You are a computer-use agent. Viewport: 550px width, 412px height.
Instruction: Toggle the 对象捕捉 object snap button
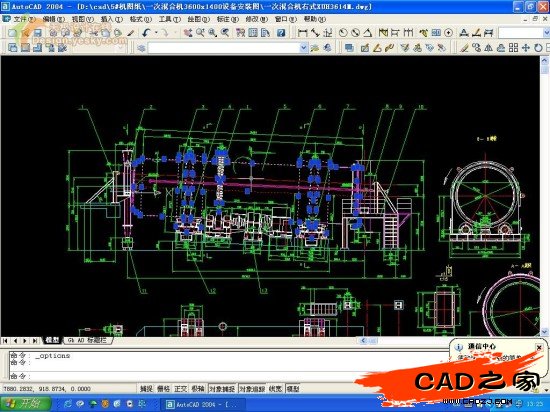pos(222,389)
